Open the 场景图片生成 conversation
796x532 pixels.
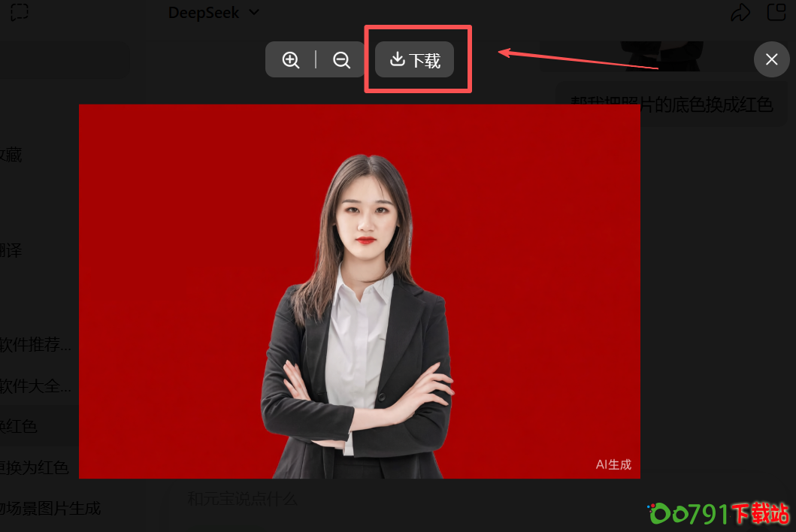pyautogui.click(x=50, y=509)
